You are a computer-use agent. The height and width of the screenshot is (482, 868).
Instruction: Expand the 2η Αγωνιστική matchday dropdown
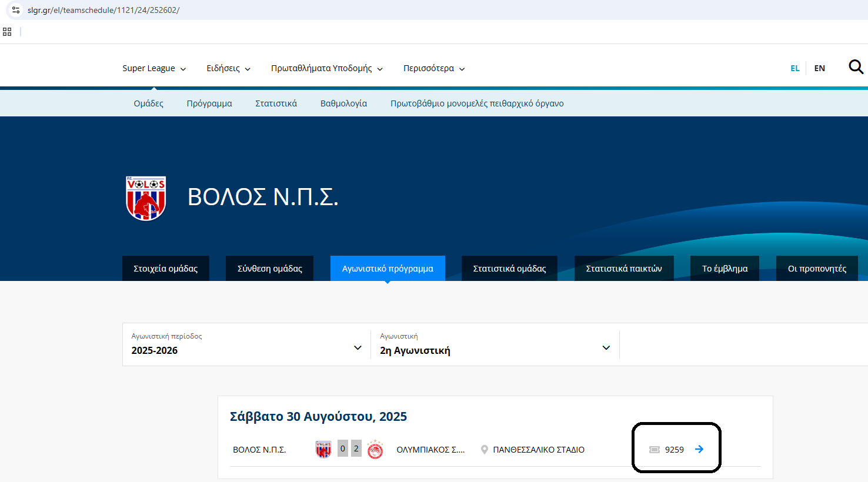coord(495,344)
